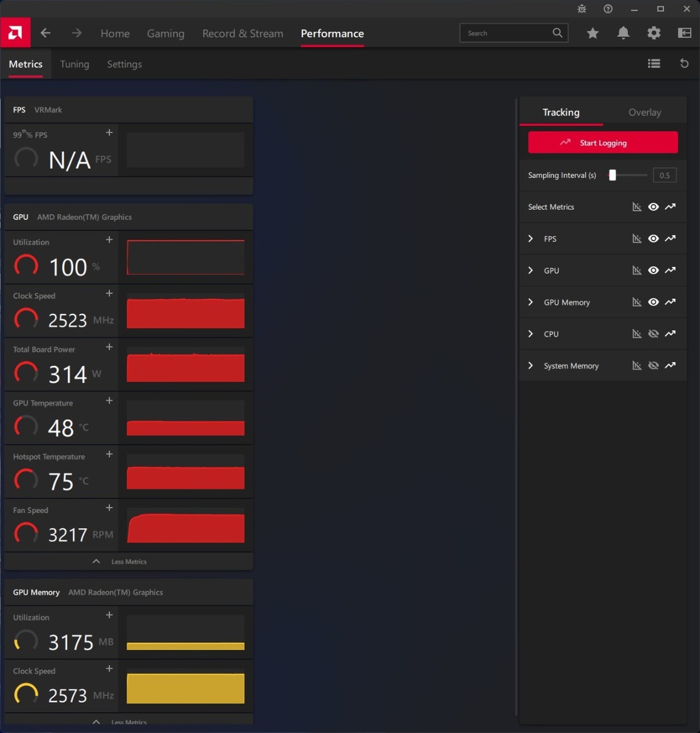The height and width of the screenshot is (733, 700).
Task: Expand the System Memory tracking group
Action: [530, 366]
